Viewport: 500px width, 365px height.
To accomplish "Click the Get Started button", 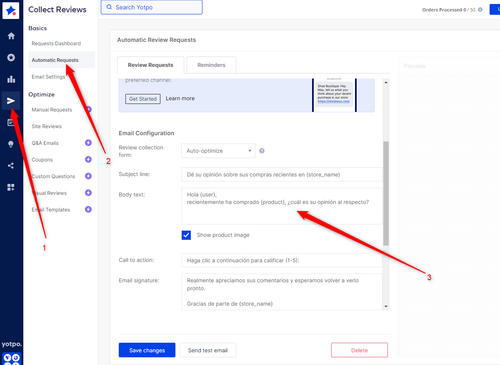I will tap(143, 99).
